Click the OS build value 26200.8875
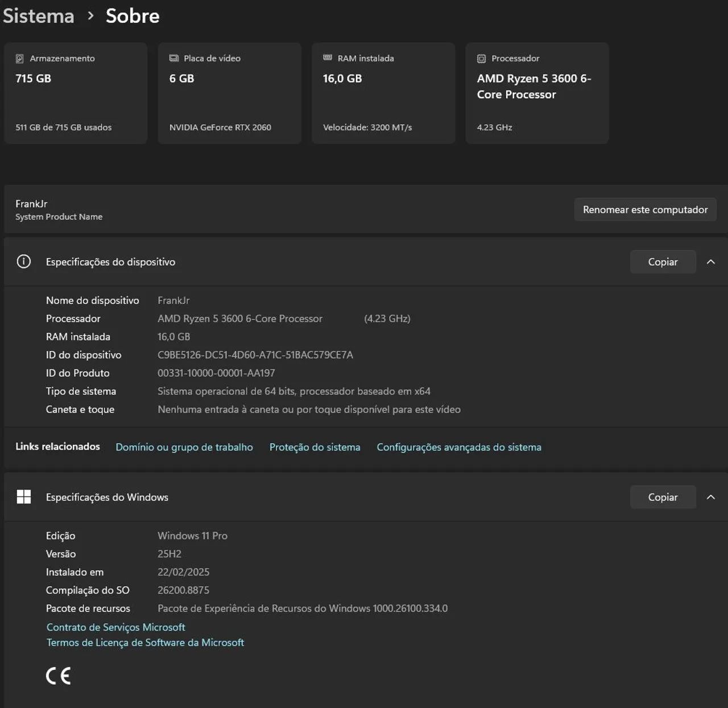The height and width of the screenshot is (708, 728). 184,591
